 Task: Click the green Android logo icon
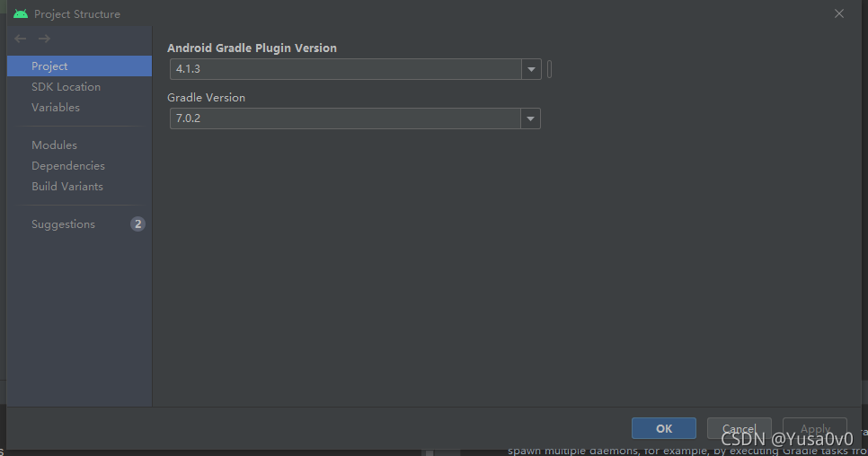(21, 13)
